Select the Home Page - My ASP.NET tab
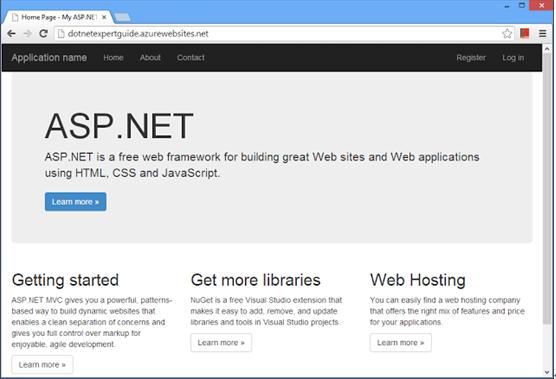The image size is (556, 379). pyautogui.click(x=59, y=17)
